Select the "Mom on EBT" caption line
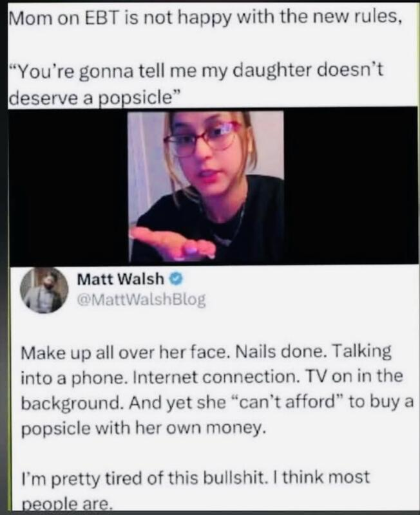This screenshot has width=420, height=515. point(205,18)
